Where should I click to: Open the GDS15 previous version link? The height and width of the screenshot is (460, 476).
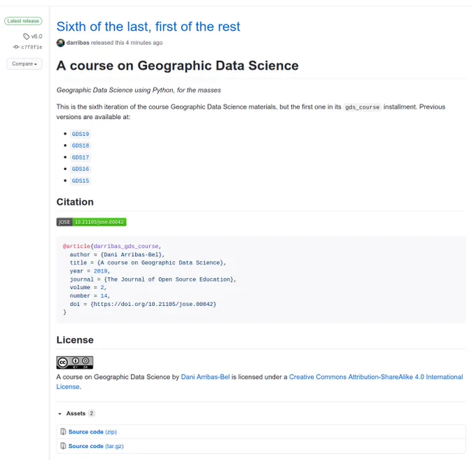[x=80, y=181]
